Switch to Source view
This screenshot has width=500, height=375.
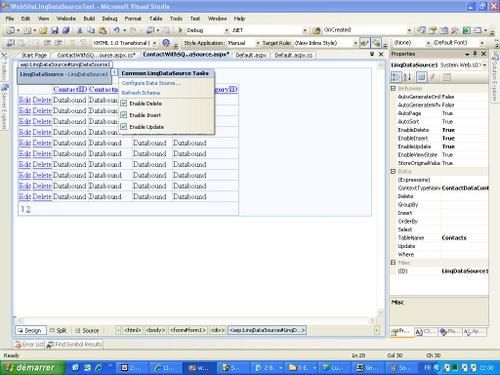[x=87, y=330]
